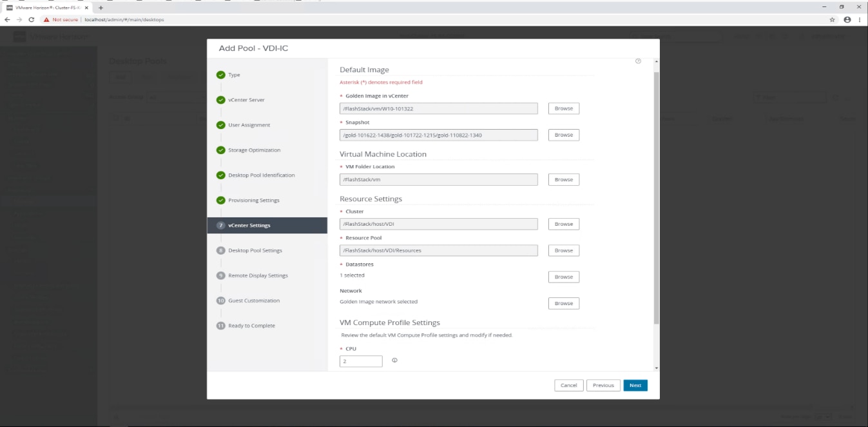The height and width of the screenshot is (427, 868).
Task: Open the browser three-dot menu
Action: [860, 19]
